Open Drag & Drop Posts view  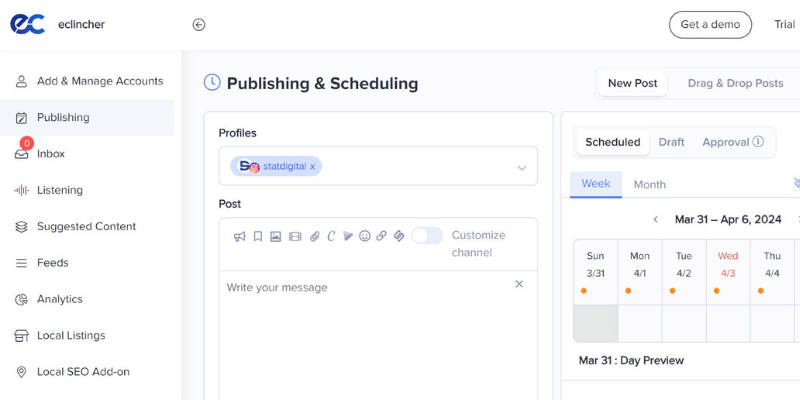coord(735,83)
